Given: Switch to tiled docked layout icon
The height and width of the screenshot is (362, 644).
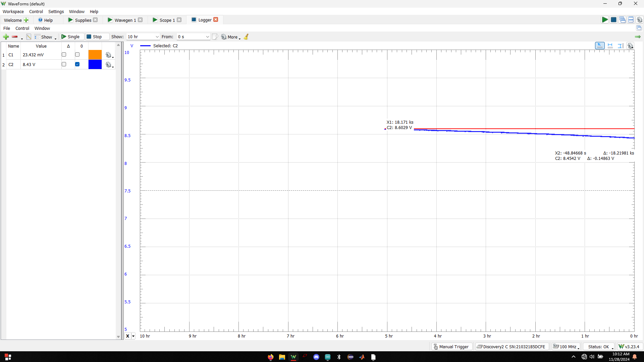Looking at the screenshot, I should [x=631, y=20].
